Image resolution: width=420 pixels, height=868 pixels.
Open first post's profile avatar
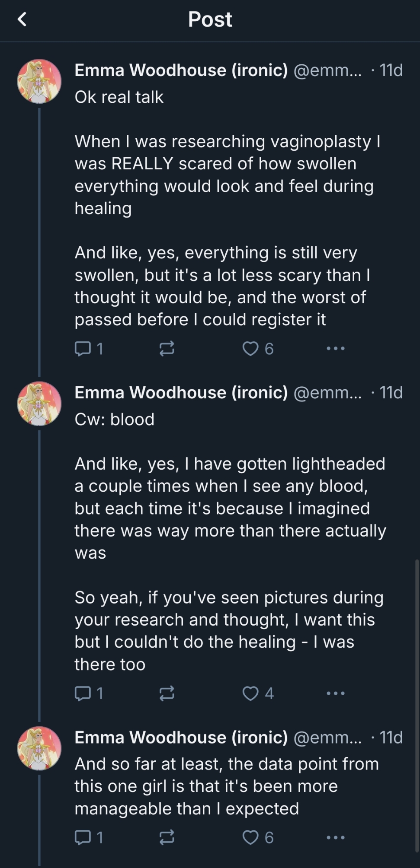[x=39, y=81]
